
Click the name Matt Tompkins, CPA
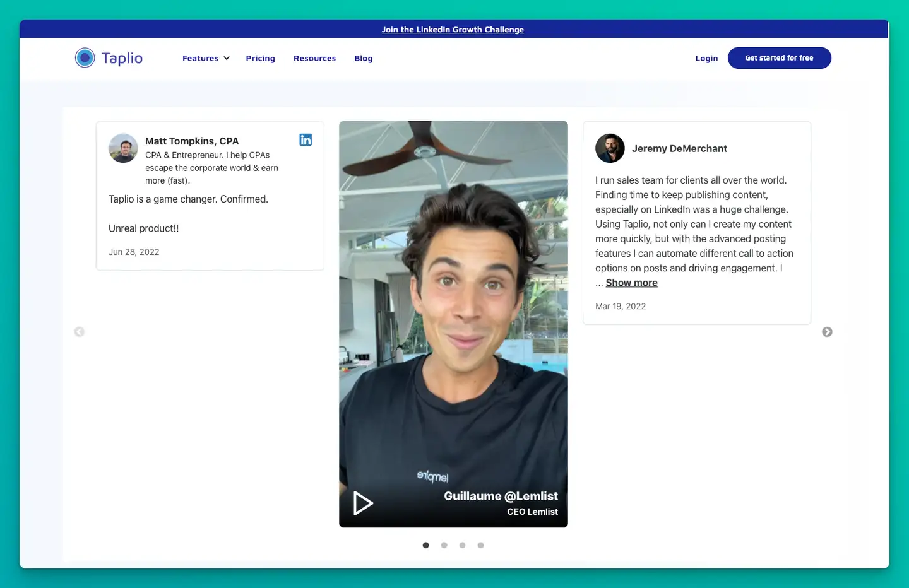pyautogui.click(x=192, y=141)
